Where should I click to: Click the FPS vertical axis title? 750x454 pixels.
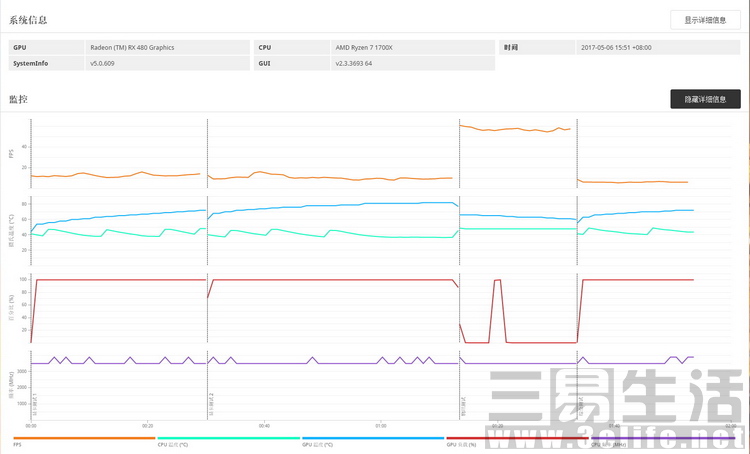tap(11, 154)
